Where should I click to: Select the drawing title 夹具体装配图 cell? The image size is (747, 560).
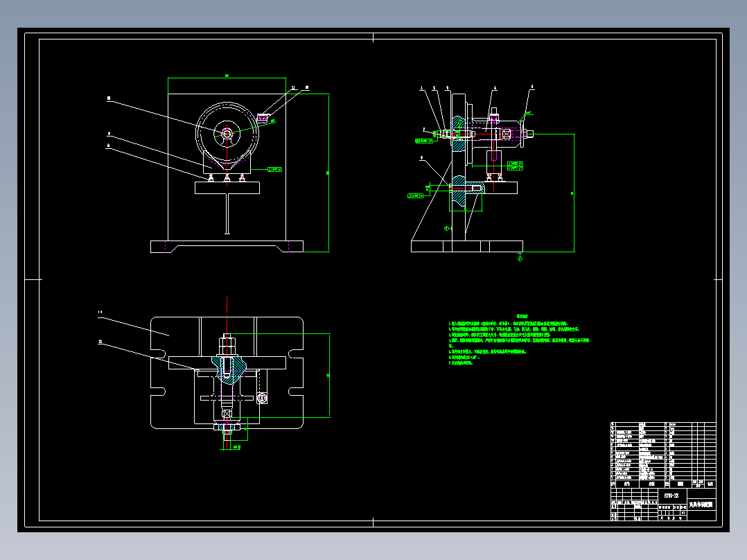(701, 505)
